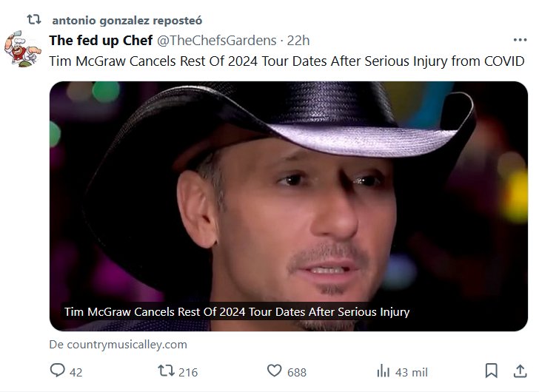Open the three-dot more options menu
539x392 pixels.
[x=520, y=40]
